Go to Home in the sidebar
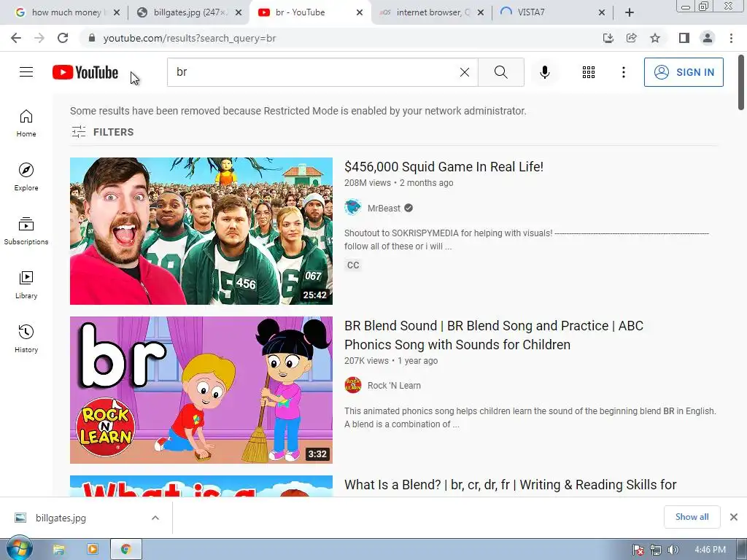This screenshot has height=560, width=747. pos(26,123)
